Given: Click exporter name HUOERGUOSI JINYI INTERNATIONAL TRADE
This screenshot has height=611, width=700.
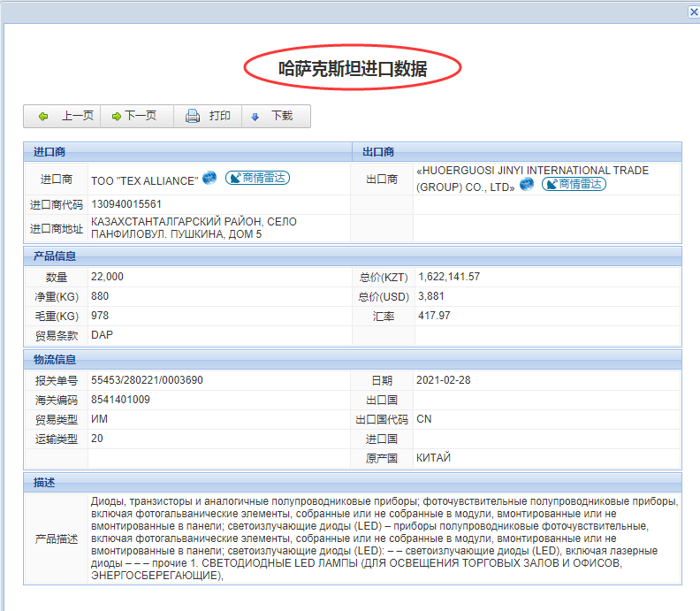Looking at the screenshot, I should (x=532, y=179).
